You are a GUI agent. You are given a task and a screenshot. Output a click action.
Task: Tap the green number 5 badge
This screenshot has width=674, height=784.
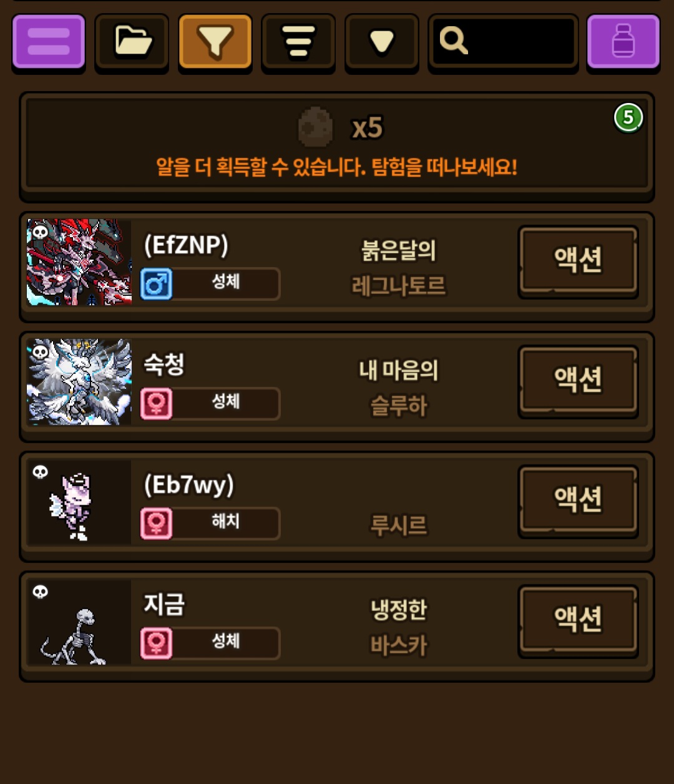tap(628, 117)
